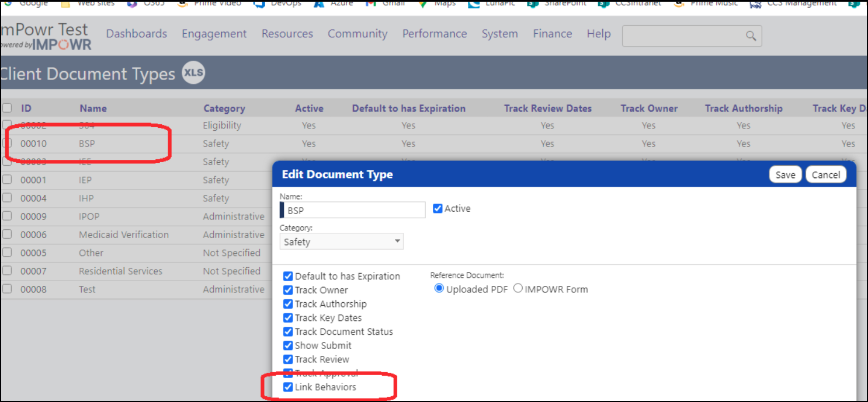
Task: Open the System menu
Action: click(x=500, y=34)
